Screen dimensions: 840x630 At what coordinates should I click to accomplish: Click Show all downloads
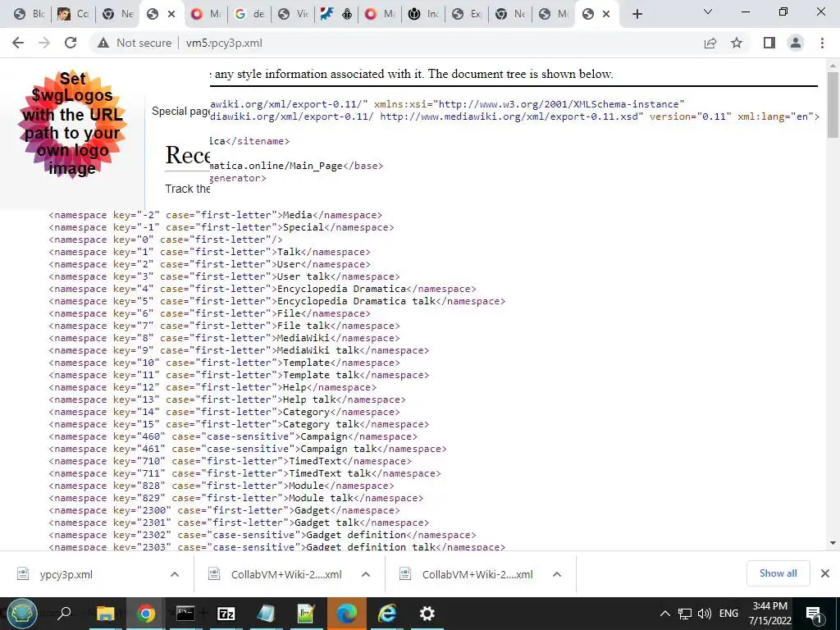(x=778, y=573)
